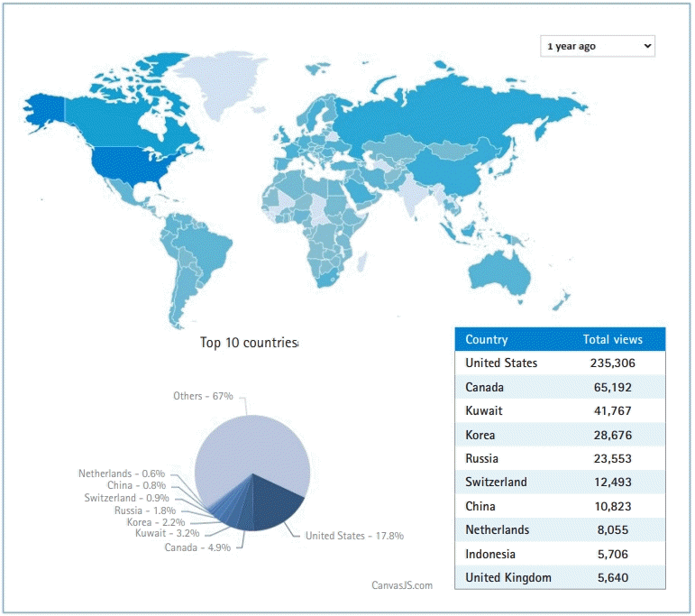The width and height of the screenshot is (695, 616).
Task: Click the 'Netherlands - 0.6%' pie label
Action: coord(122,473)
